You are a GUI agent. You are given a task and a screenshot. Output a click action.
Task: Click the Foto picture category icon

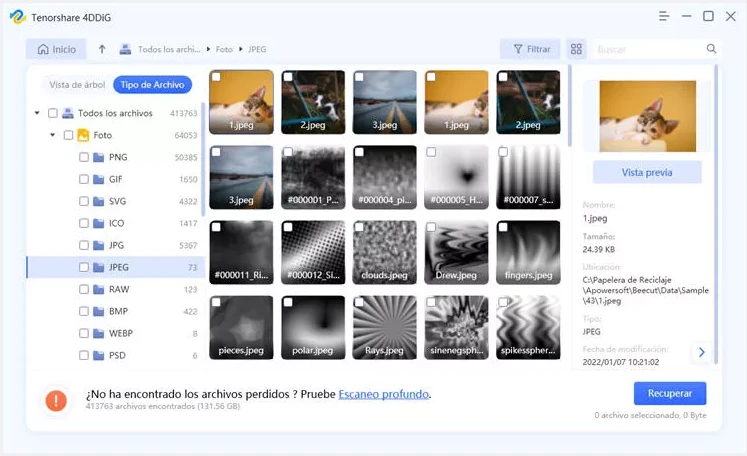point(83,135)
